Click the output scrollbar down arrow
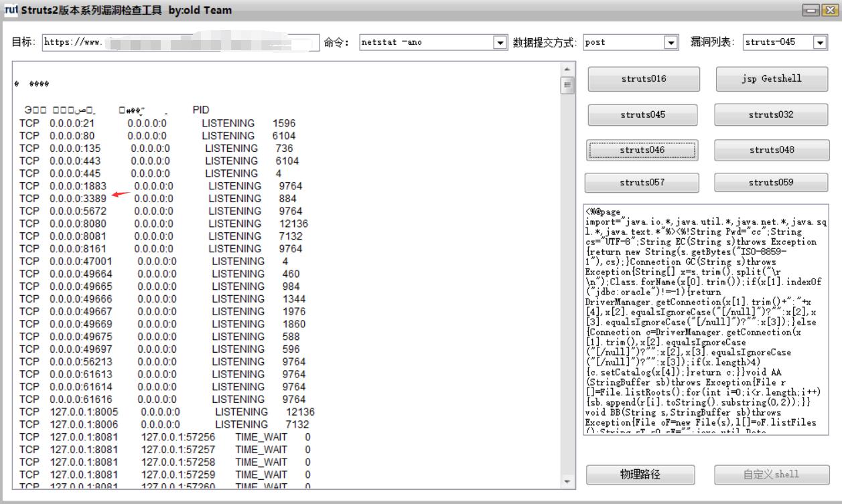The width and height of the screenshot is (842, 504). 568,481
